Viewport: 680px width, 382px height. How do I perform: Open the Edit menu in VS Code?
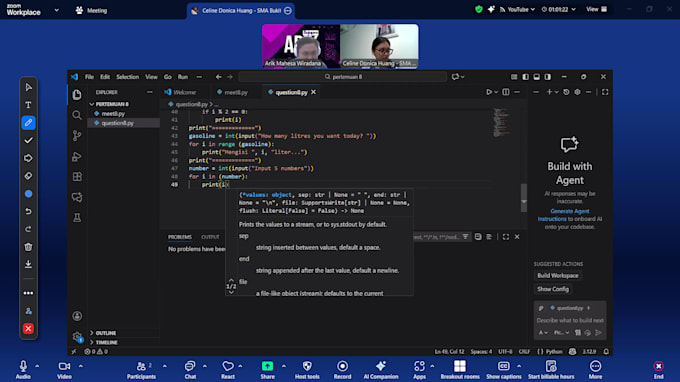[x=105, y=77]
